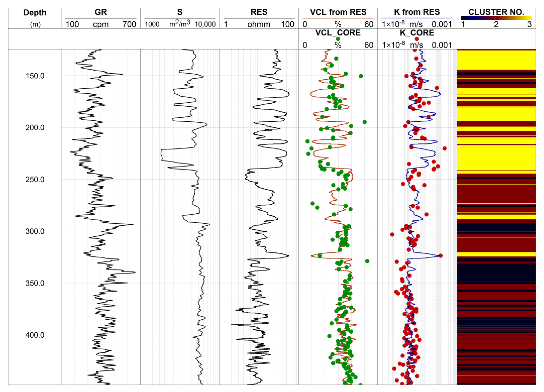The image size is (544, 392).
Task: Click the cpm unit in GR header
Action: [101, 24]
